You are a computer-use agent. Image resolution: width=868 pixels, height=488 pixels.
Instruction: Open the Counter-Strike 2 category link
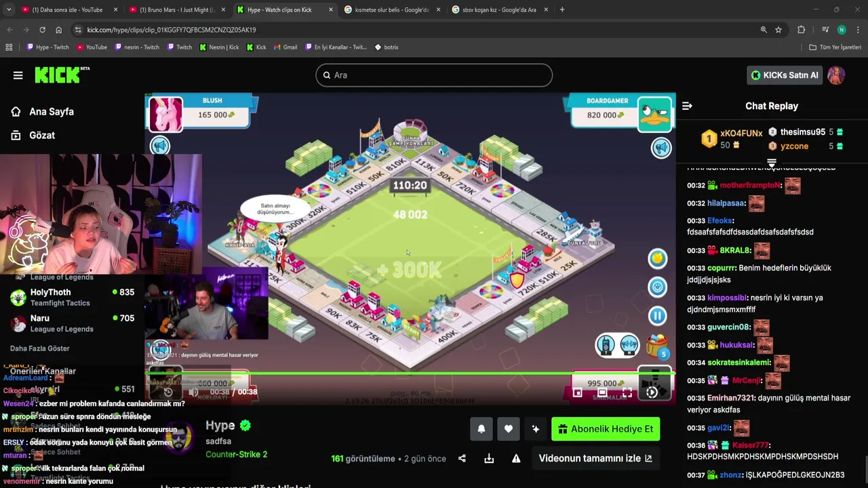pos(237,455)
